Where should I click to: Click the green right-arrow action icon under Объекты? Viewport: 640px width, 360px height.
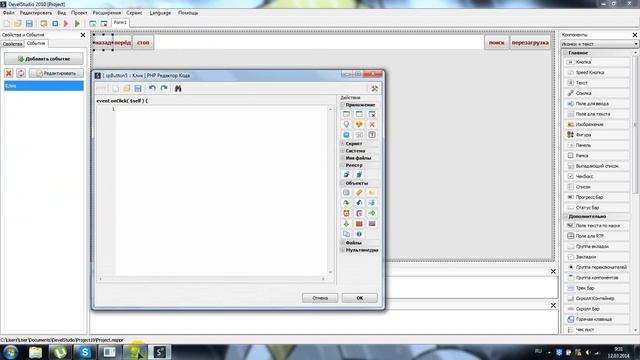point(371,213)
